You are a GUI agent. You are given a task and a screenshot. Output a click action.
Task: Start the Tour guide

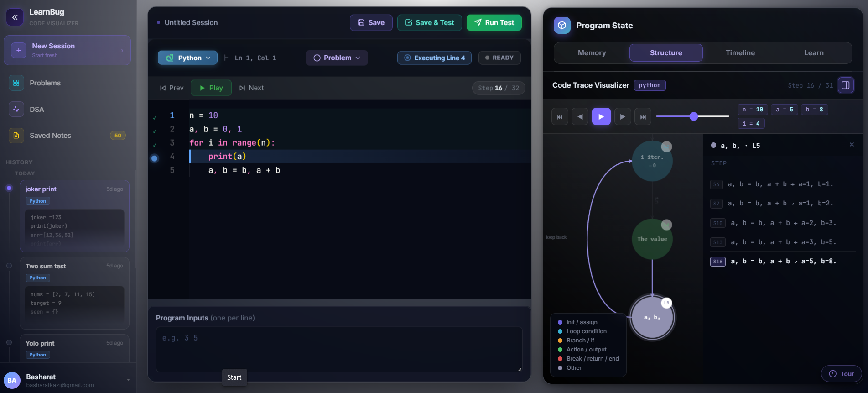841,374
